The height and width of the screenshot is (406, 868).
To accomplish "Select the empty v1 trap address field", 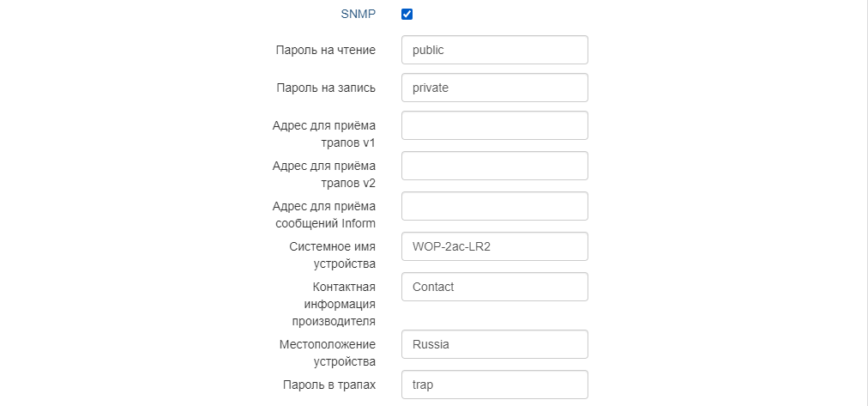I will pos(494,125).
